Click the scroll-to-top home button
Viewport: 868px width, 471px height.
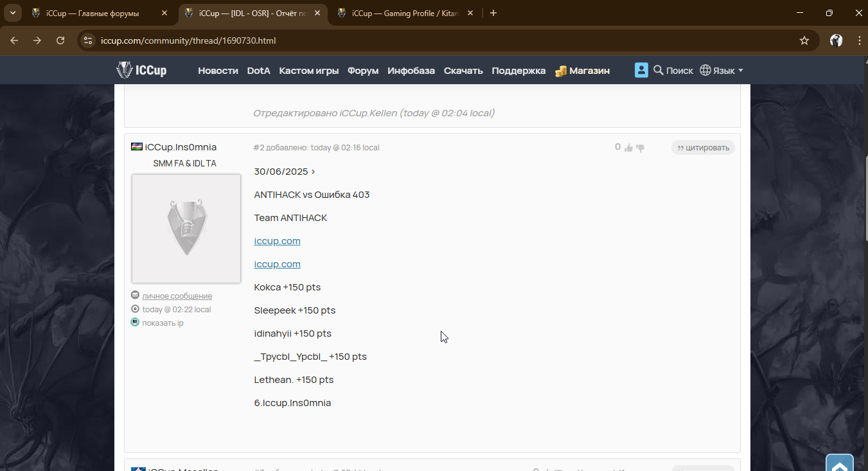(x=839, y=464)
